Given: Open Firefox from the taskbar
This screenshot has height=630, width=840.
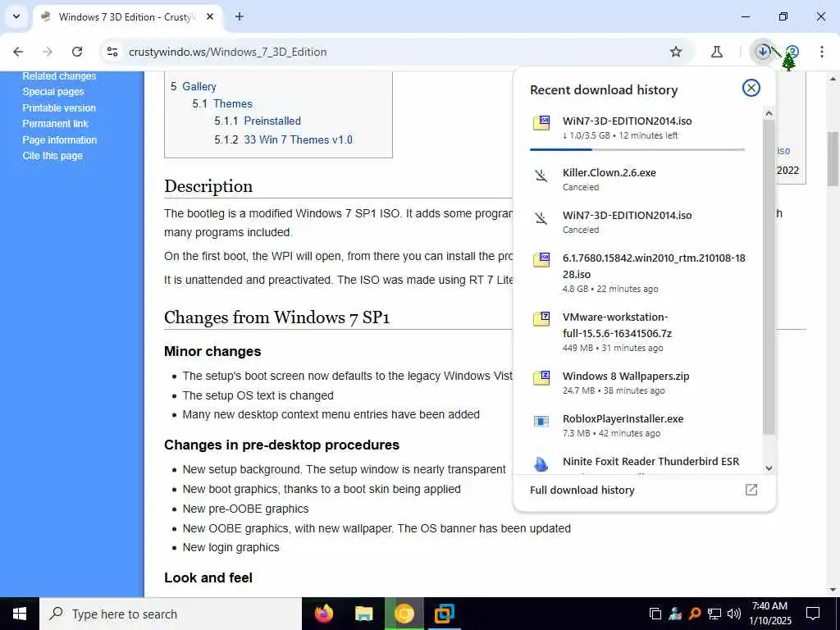Looking at the screenshot, I should click(323, 614).
